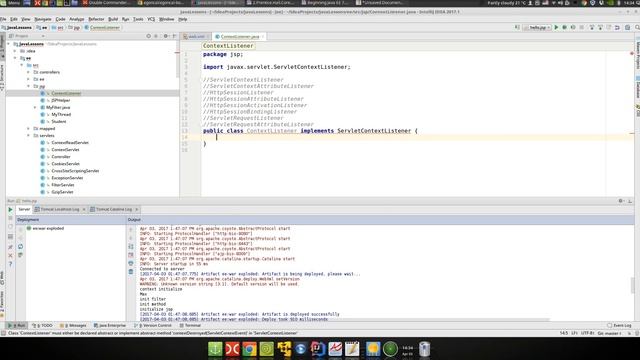Open the File menu

click(x=3, y=19)
